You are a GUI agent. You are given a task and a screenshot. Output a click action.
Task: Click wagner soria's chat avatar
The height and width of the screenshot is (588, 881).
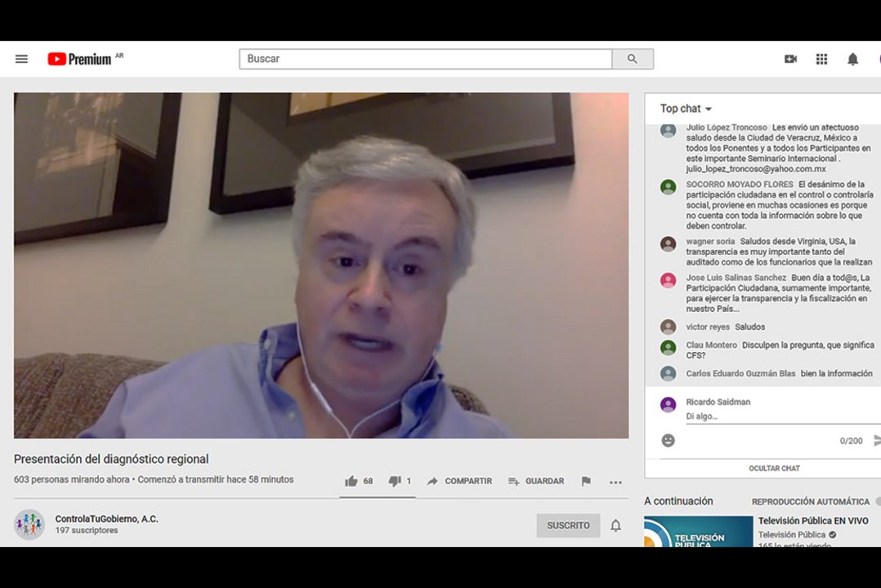[668, 243]
